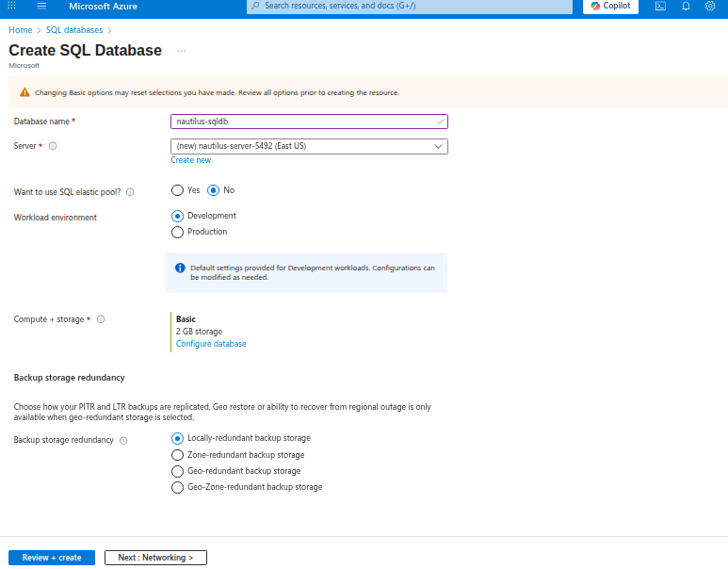Click the info icon beside Server
The width and height of the screenshot is (728, 569).
[x=53, y=146]
